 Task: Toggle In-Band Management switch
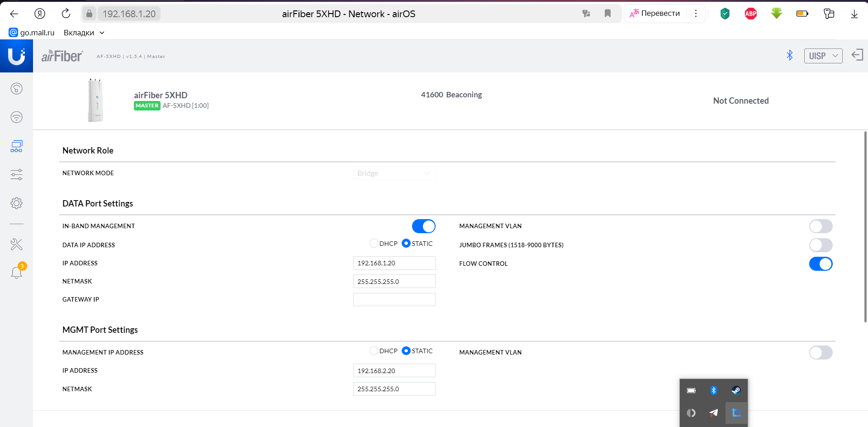coord(423,226)
